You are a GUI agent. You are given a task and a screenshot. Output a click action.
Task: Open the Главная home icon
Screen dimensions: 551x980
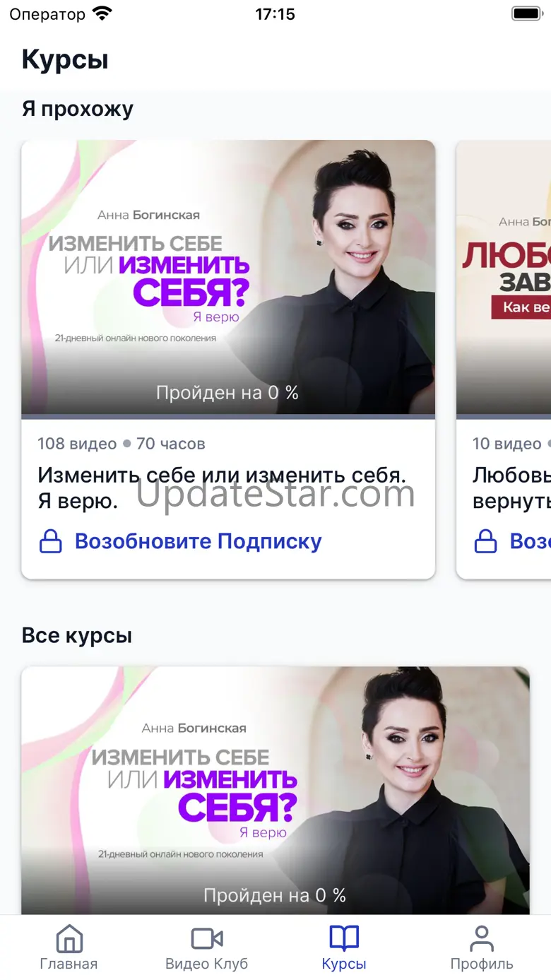69,938
